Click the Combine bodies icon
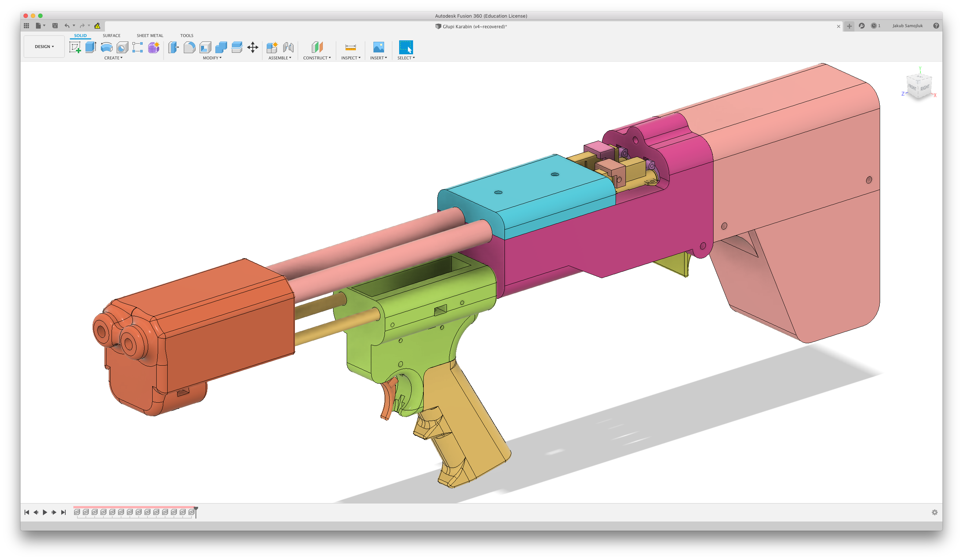The image size is (963, 560). [221, 47]
